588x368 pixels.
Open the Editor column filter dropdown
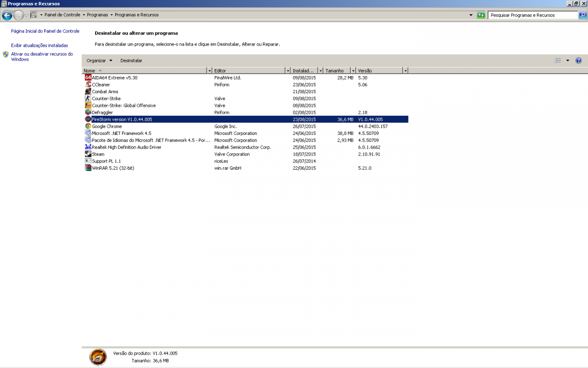[288, 71]
